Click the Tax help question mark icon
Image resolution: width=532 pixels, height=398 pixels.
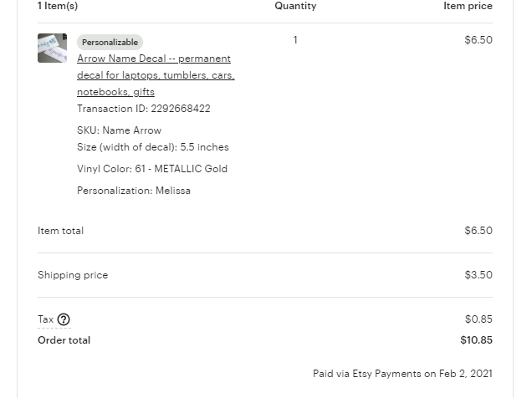(64, 319)
